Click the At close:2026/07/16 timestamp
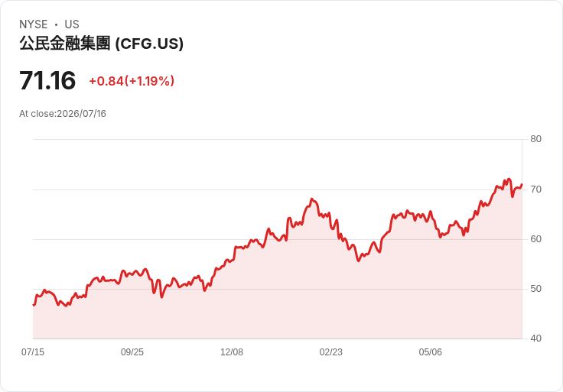 click(63, 114)
